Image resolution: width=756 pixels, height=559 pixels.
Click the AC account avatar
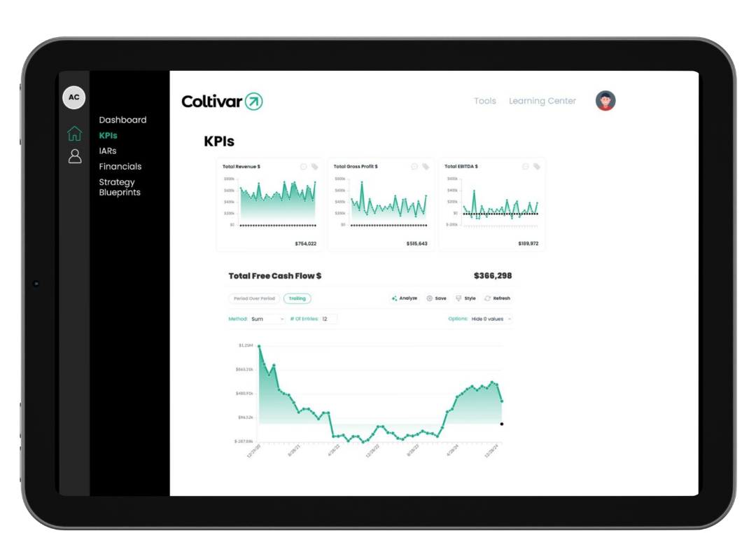coord(73,97)
